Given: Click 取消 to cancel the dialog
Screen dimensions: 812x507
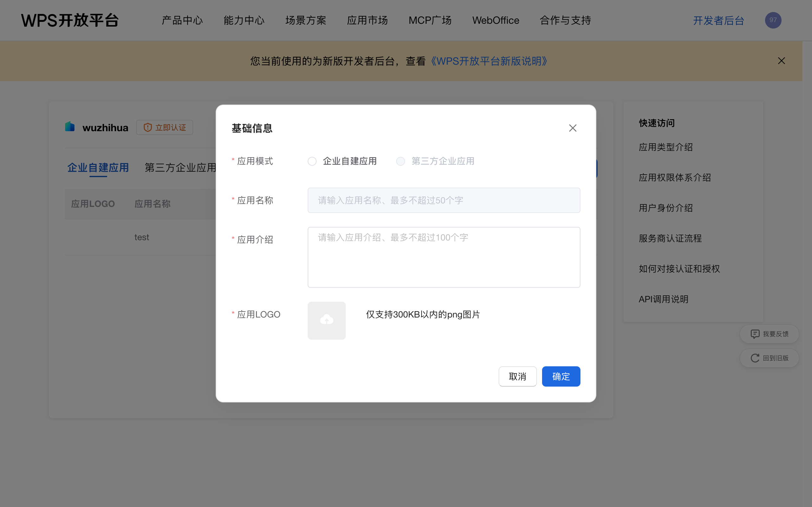Looking at the screenshot, I should [518, 376].
